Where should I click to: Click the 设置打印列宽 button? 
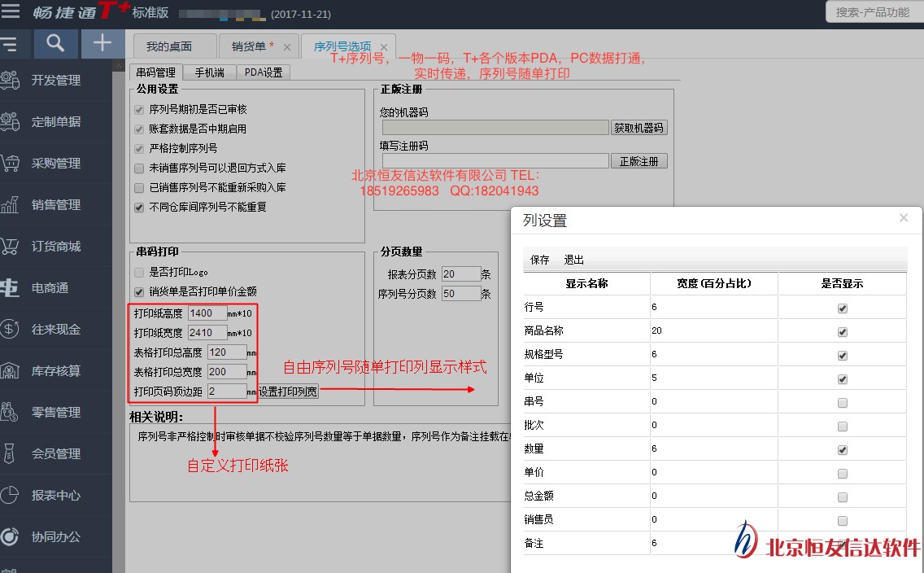coord(288,391)
